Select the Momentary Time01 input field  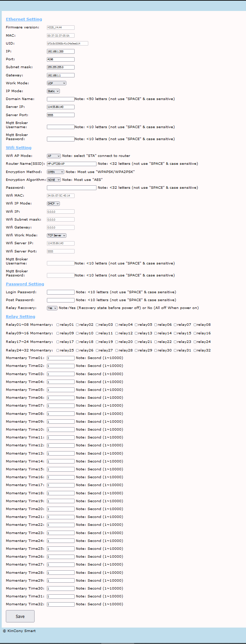61,358
